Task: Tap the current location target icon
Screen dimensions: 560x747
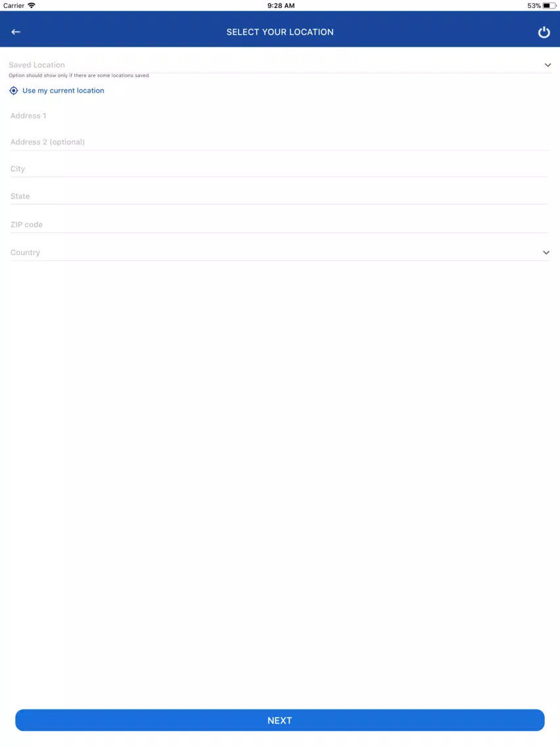Action: click(x=14, y=91)
